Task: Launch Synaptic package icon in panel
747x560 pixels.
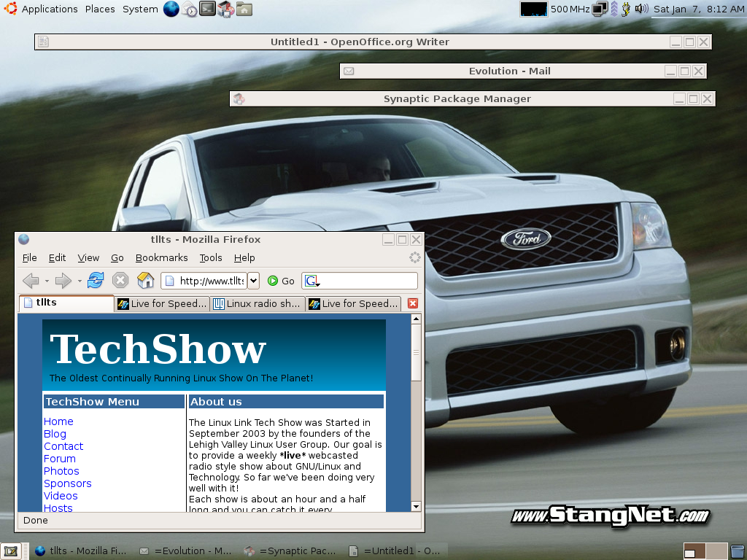Action: click(226, 9)
